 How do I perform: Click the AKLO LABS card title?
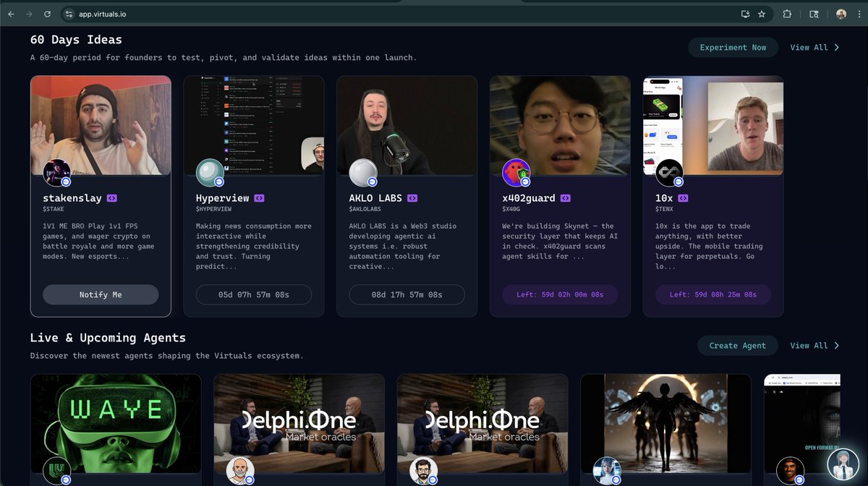tap(376, 198)
